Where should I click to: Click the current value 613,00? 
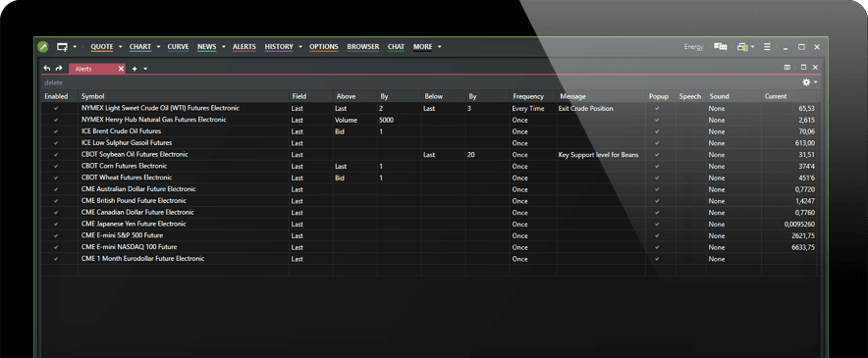[x=805, y=143]
